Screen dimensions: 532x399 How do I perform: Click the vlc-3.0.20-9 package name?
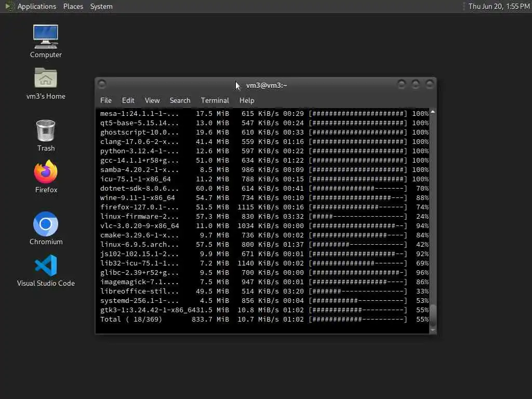click(139, 225)
